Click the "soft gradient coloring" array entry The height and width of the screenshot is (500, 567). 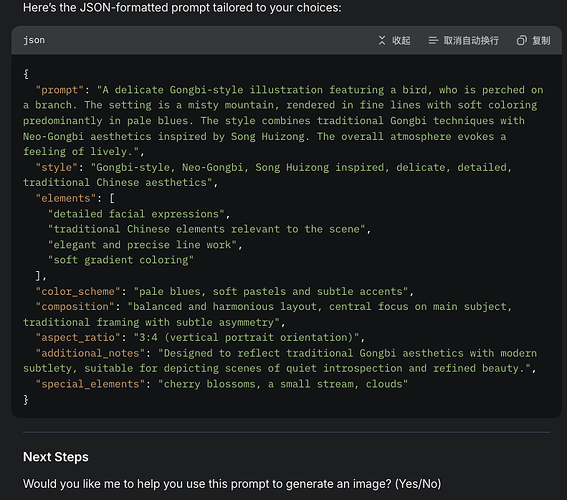(x=121, y=260)
